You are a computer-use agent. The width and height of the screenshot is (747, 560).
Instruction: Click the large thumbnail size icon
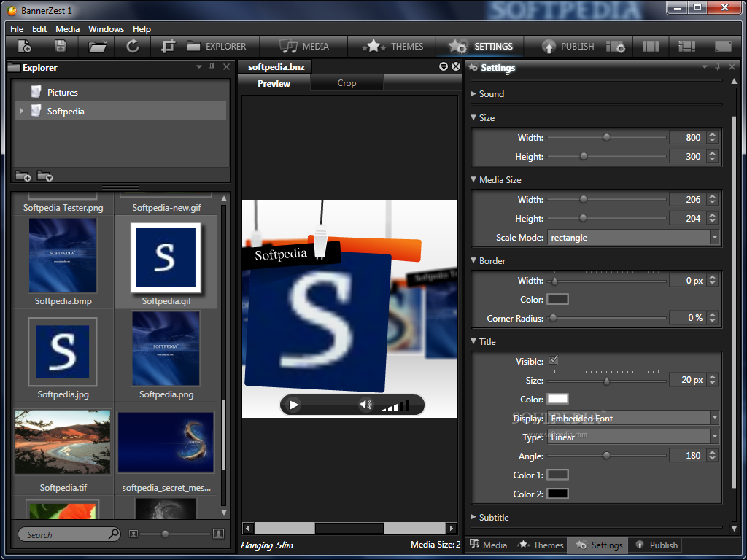click(219, 534)
